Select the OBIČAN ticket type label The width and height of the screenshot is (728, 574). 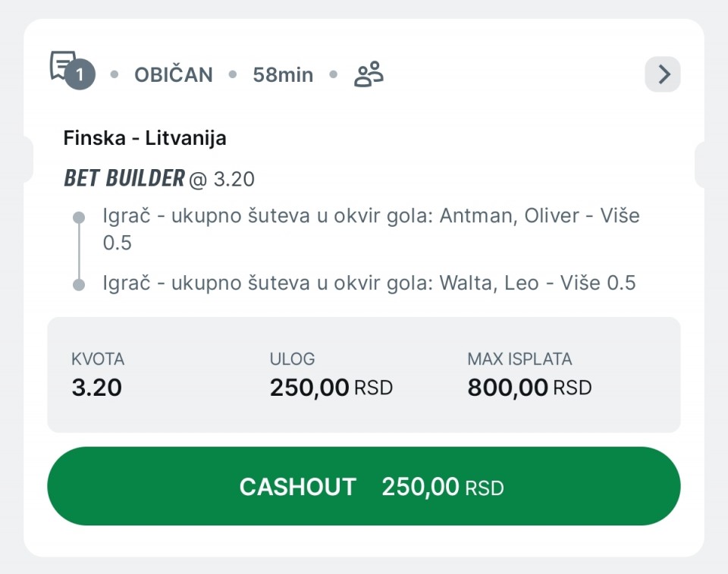(x=174, y=75)
